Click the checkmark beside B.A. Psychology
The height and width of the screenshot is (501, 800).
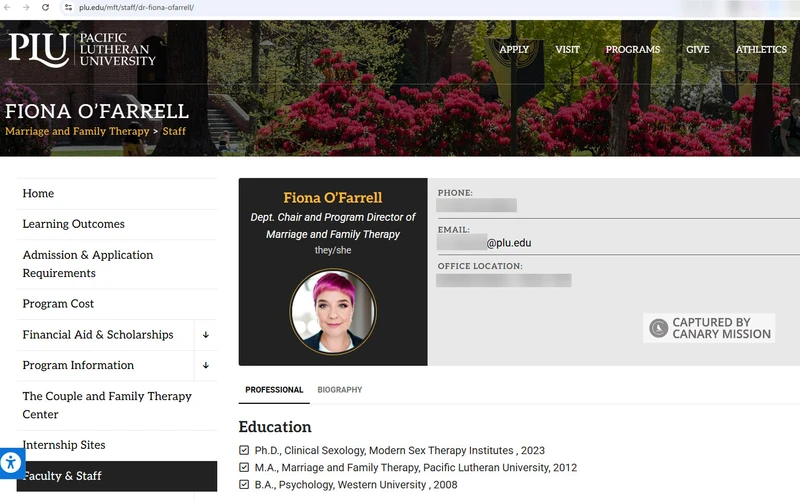click(x=244, y=485)
